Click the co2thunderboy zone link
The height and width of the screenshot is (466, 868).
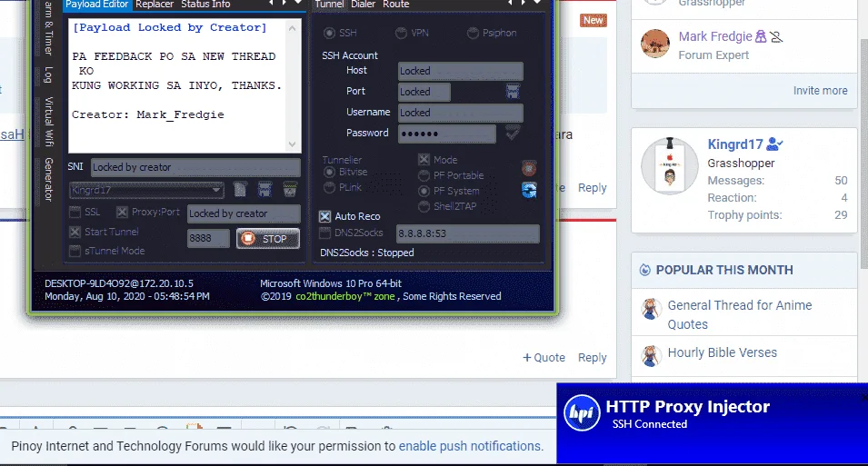click(x=344, y=297)
